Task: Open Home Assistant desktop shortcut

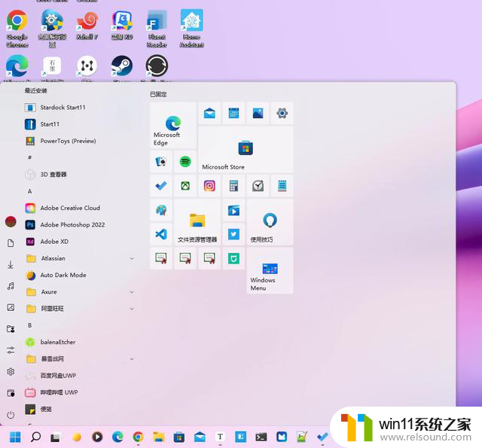Action: [x=192, y=29]
